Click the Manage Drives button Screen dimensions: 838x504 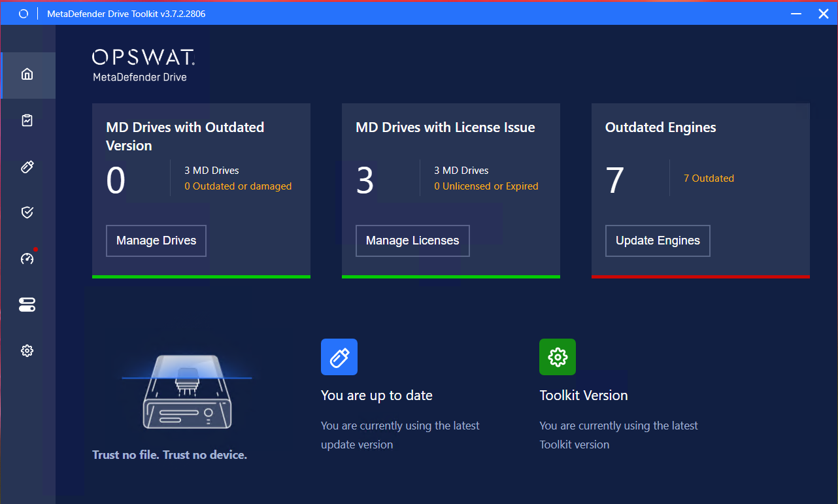tap(156, 241)
